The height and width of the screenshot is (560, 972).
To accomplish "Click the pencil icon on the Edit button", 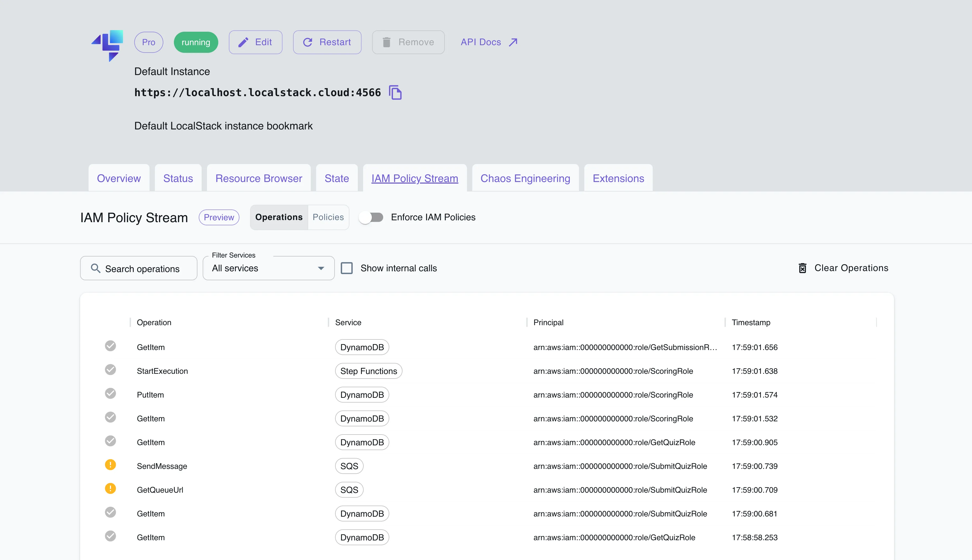I will click(x=243, y=42).
